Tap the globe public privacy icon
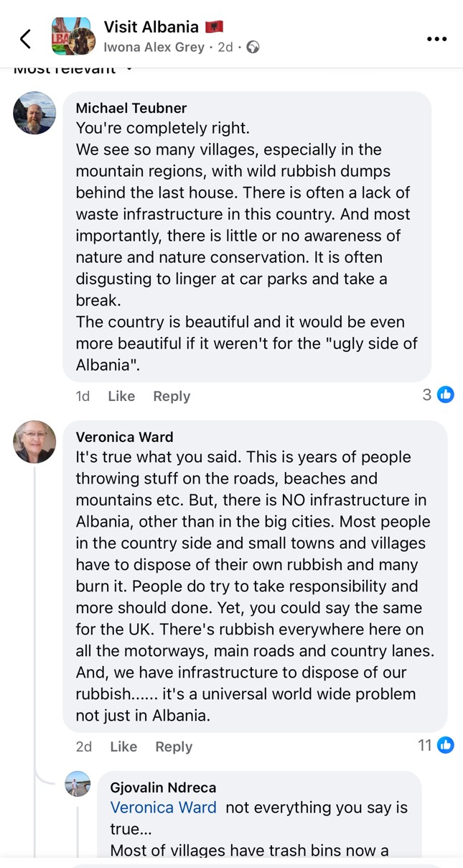 point(253,47)
